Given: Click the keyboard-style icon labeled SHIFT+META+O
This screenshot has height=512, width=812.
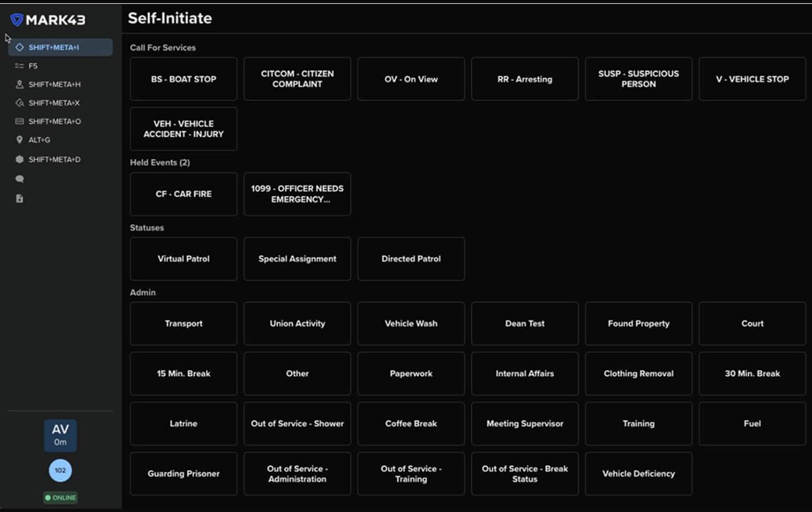Looking at the screenshot, I should 19,122.
